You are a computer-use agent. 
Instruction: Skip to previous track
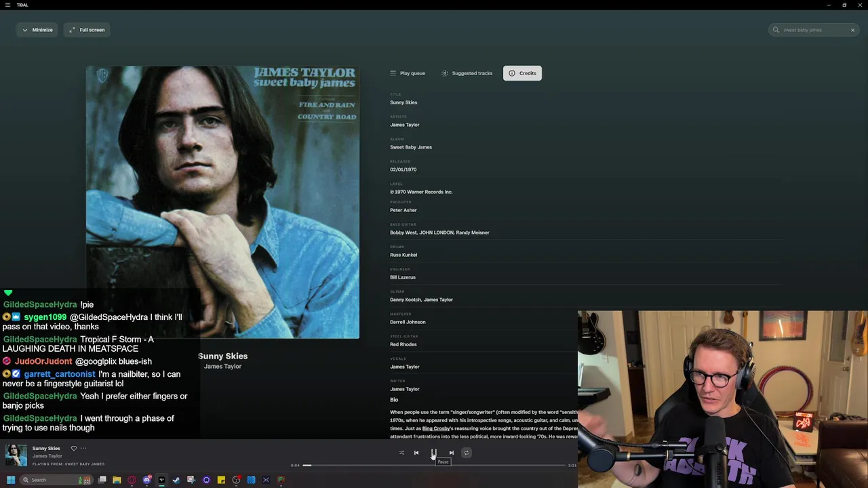416,453
